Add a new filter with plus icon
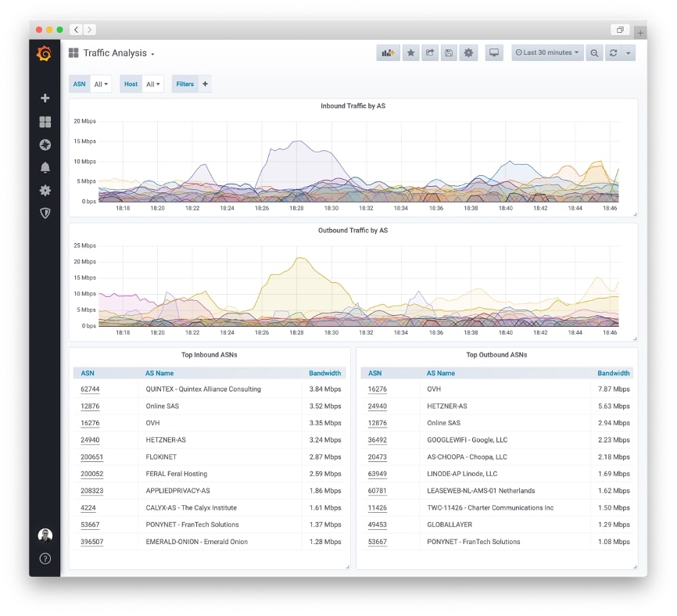The width and height of the screenshot is (677, 616). pos(205,84)
